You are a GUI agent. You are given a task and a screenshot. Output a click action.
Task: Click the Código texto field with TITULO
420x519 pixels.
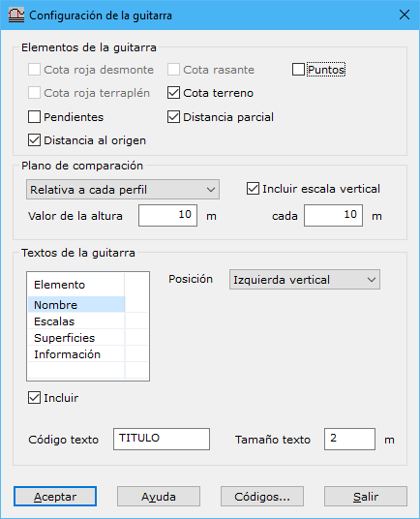[x=162, y=439]
